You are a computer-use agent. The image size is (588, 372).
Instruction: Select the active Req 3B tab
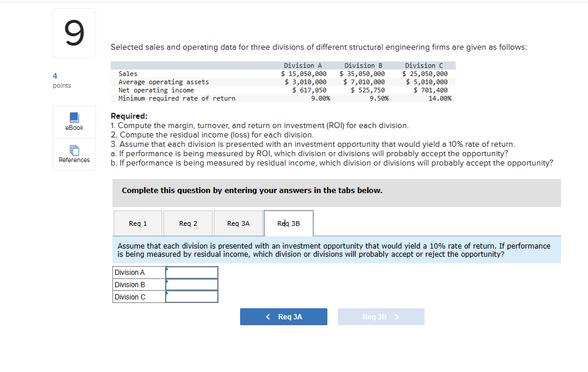[288, 223]
